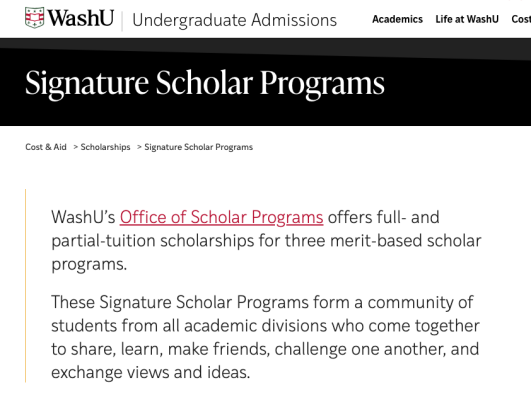The width and height of the screenshot is (532, 403).
Task: Click the word WashU's beginning the intro
Action: (83, 217)
